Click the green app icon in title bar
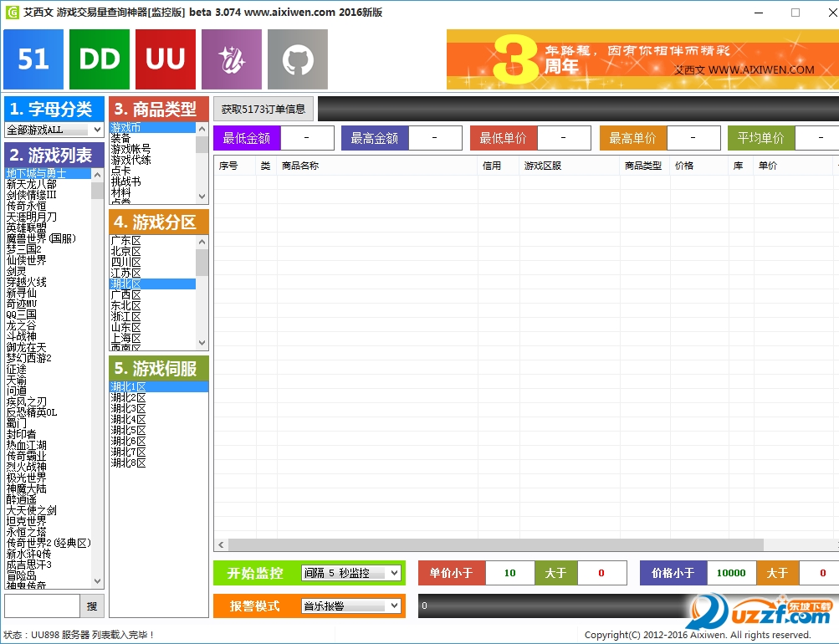Image resolution: width=839 pixels, height=644 pixels. tap(12, 13)
